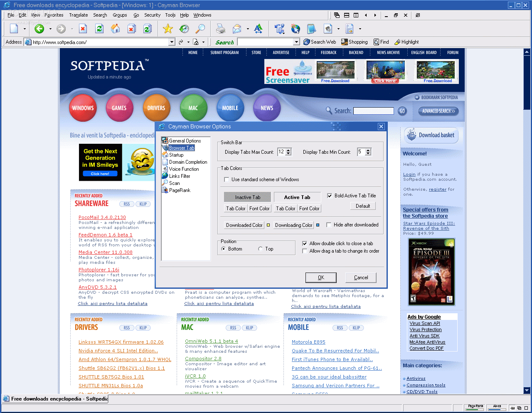Click OK in Cayman Browser Options

tap(321, 278)
